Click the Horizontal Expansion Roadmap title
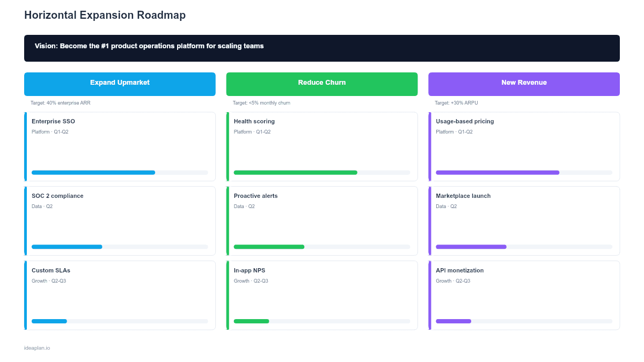Image resolution: width=644 pixels, height=362 pixels. click(105, 14)
